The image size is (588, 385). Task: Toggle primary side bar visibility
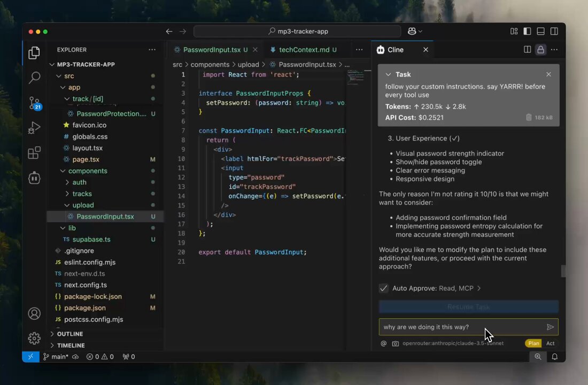[527, 32]
